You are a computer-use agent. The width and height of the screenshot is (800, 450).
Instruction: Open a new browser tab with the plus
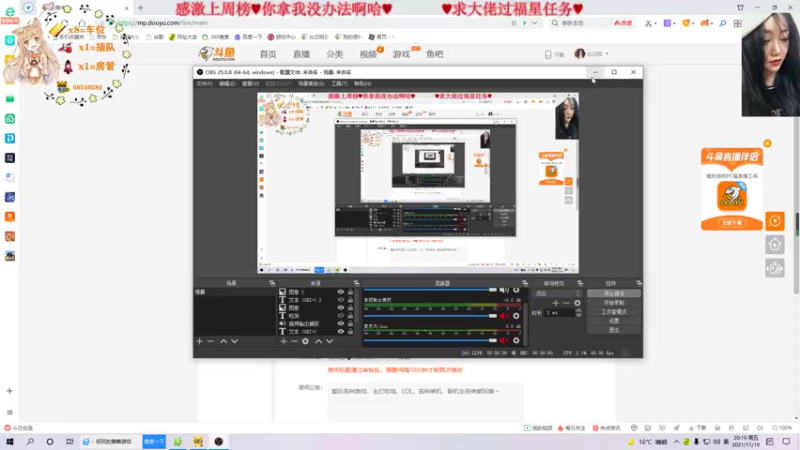pyautogui.click(x=140, y=8)
